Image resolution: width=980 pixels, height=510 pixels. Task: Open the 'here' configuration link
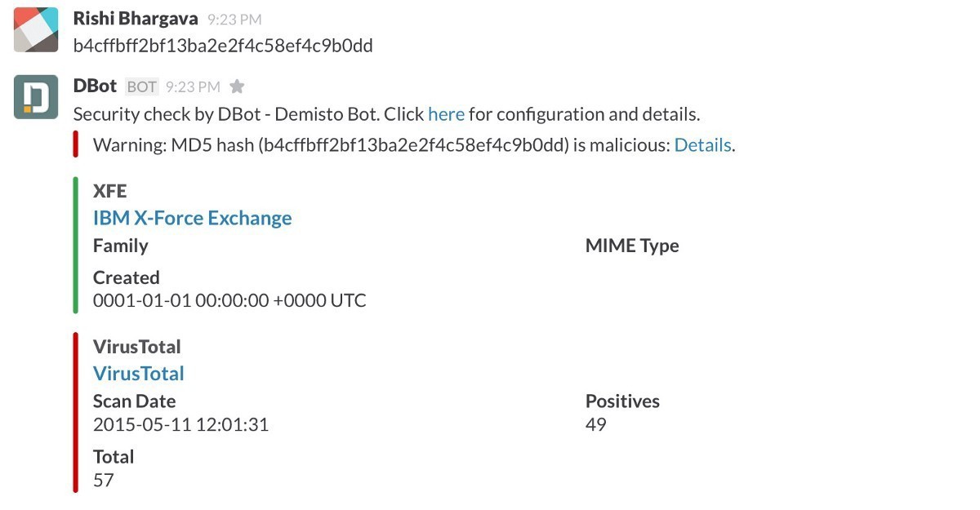pyautogui.click(x=446, y=114)
